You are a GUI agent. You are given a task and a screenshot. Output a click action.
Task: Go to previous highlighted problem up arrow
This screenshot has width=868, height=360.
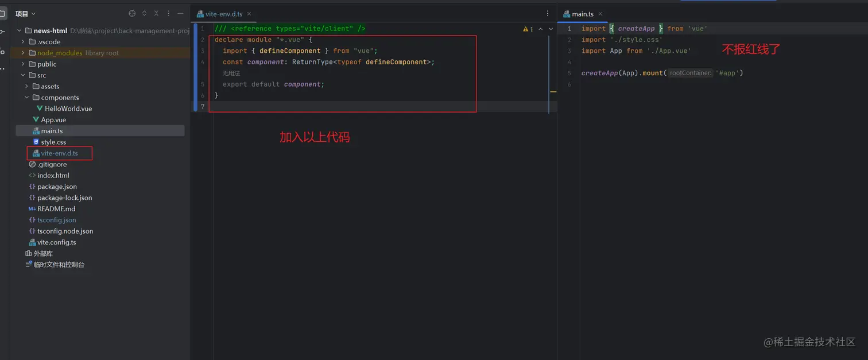tap(540, 29)
